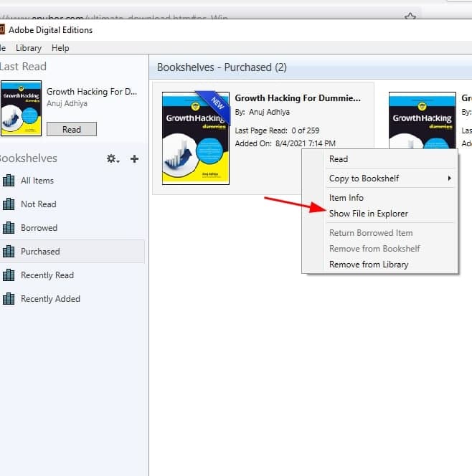The width and height of the screenshot is (472, 476).
Task: Click the second Growth Hacking book cover
Action: click(x=423, y=120)
